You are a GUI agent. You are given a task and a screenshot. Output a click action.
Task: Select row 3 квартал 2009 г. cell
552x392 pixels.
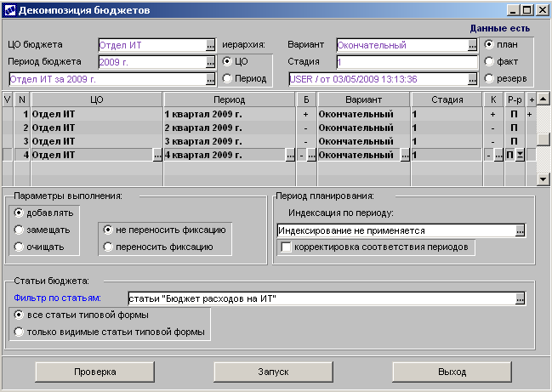coord(229,141)
